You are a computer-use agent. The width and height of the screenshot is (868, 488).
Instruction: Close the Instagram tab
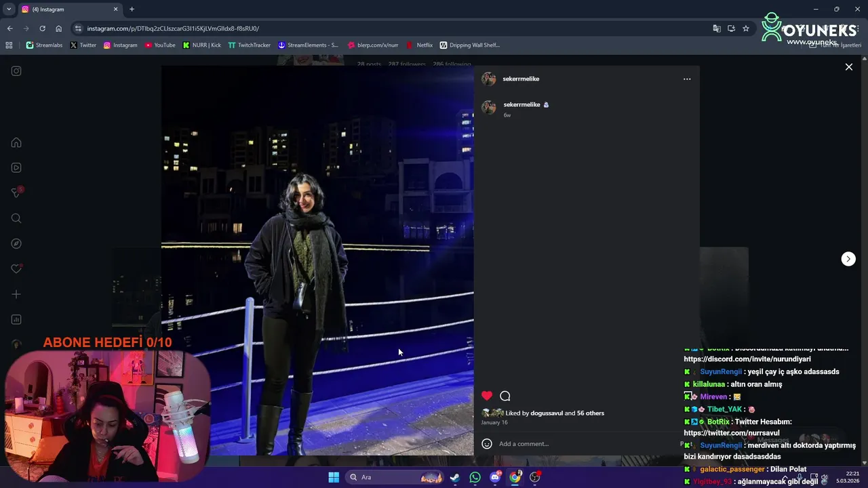[115, 9]
